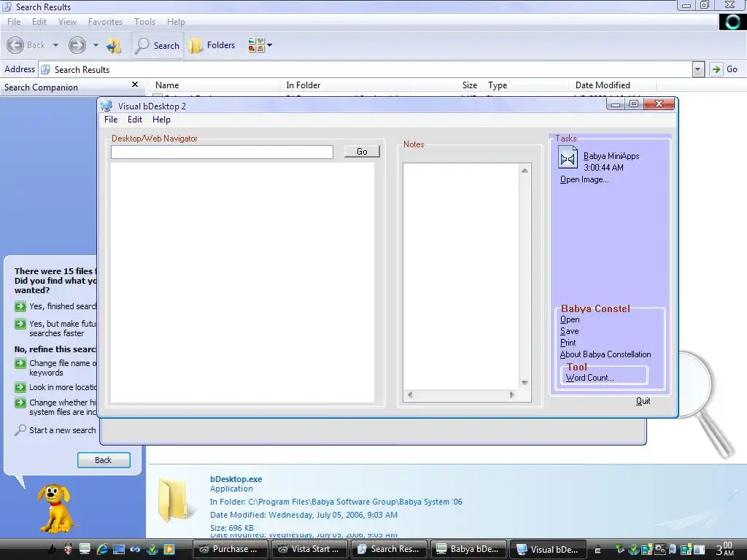The image size is (747, 560).
Task: Click Quit in Visual bDesktop 2
Action: coord(643,401)
